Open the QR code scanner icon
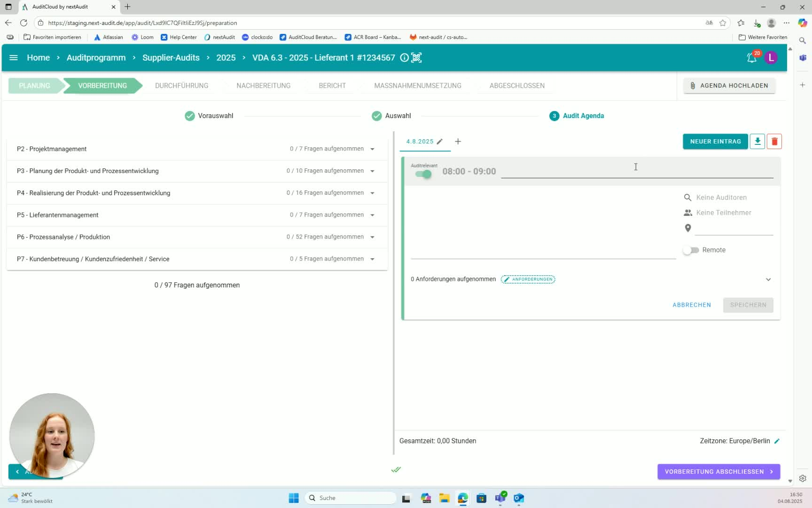812x508 pixels. point(416,57)
